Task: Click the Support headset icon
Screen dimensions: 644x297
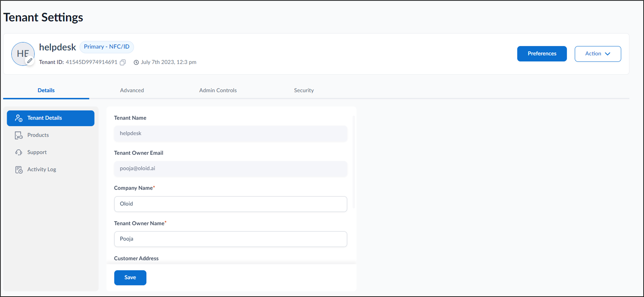Action: 19,152
